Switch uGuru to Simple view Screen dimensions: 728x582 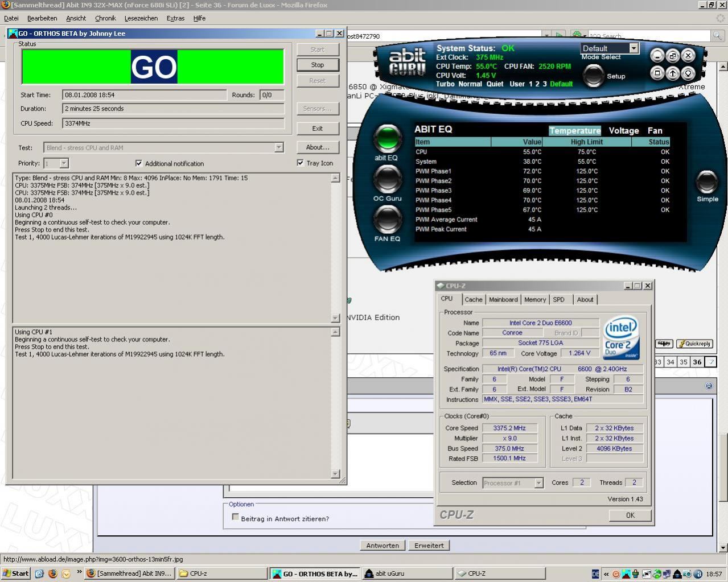click(x=707, y=181)
